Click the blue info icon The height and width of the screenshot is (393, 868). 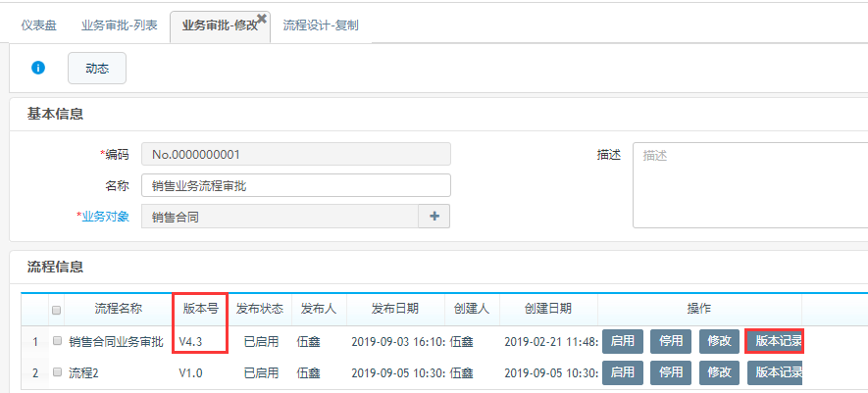(38, 68)
